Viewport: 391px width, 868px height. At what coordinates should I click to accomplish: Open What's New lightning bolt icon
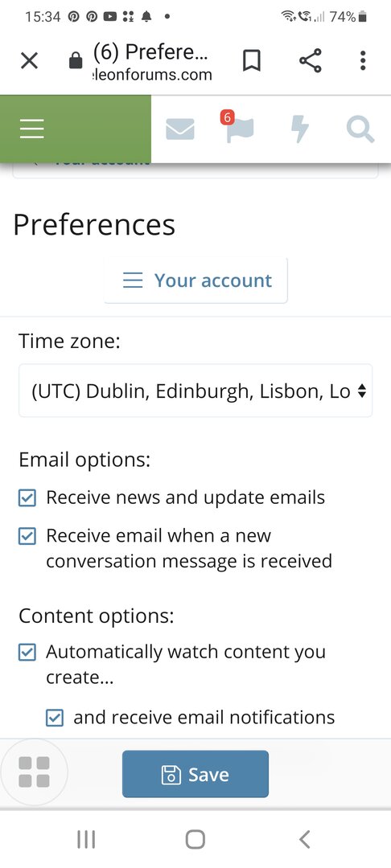(299, 129)
